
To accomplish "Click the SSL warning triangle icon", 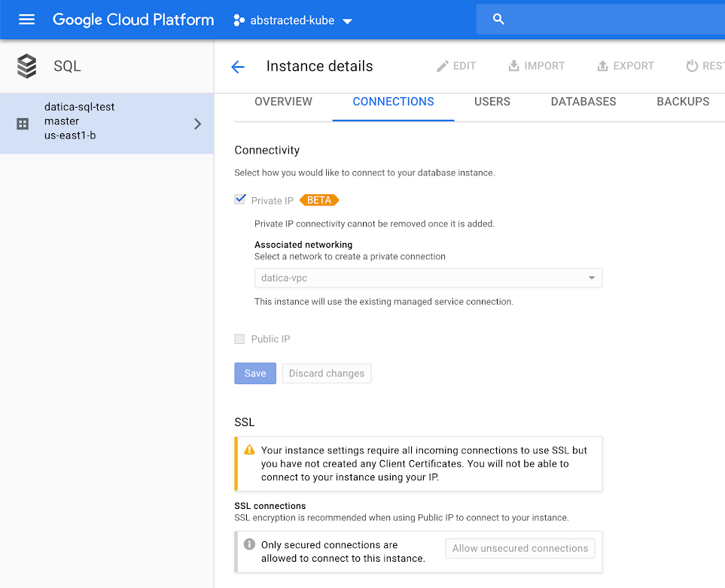I will point(249,449).
